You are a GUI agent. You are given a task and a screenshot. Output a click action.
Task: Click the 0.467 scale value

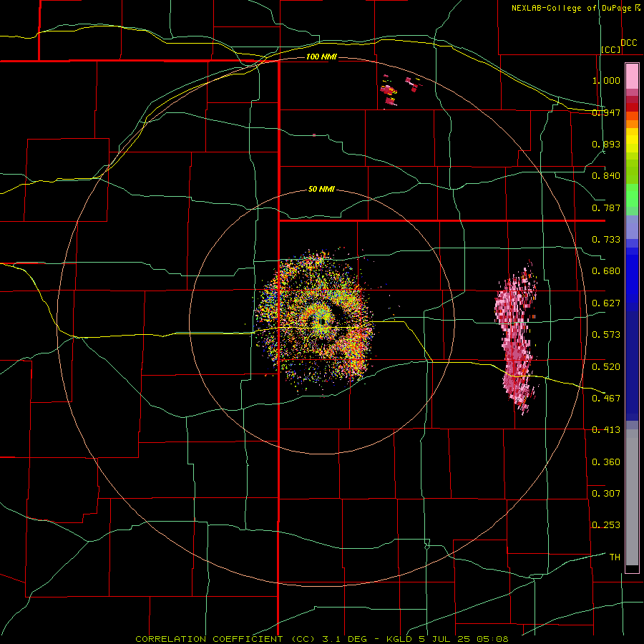coord(606,399)
